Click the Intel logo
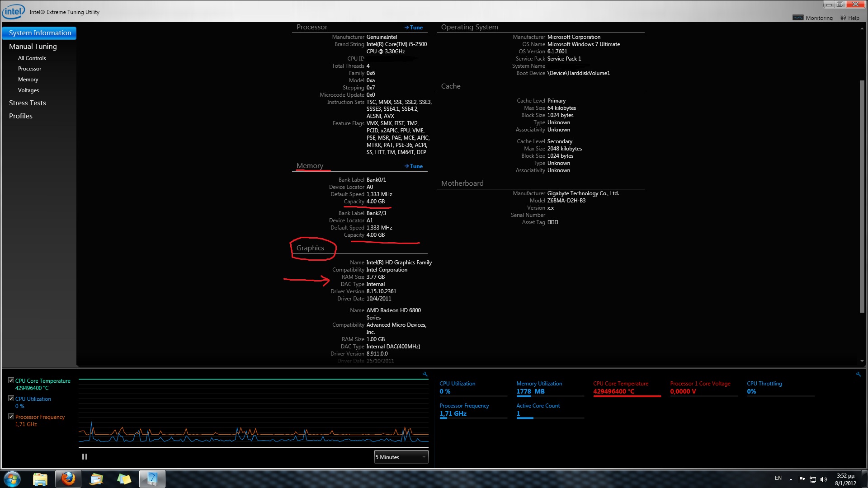868x488 pixels. (14, 12)
